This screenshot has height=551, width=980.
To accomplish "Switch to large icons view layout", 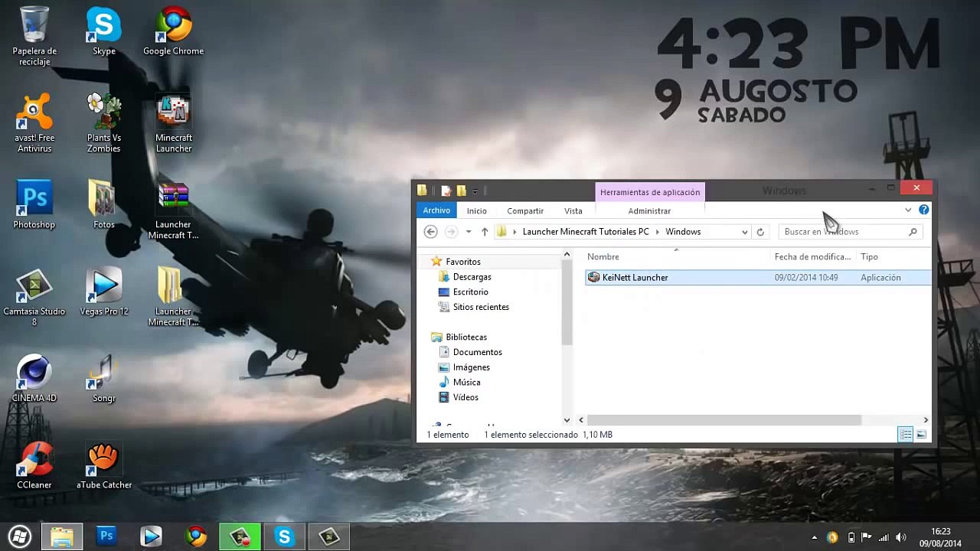I will coord(922,435).
